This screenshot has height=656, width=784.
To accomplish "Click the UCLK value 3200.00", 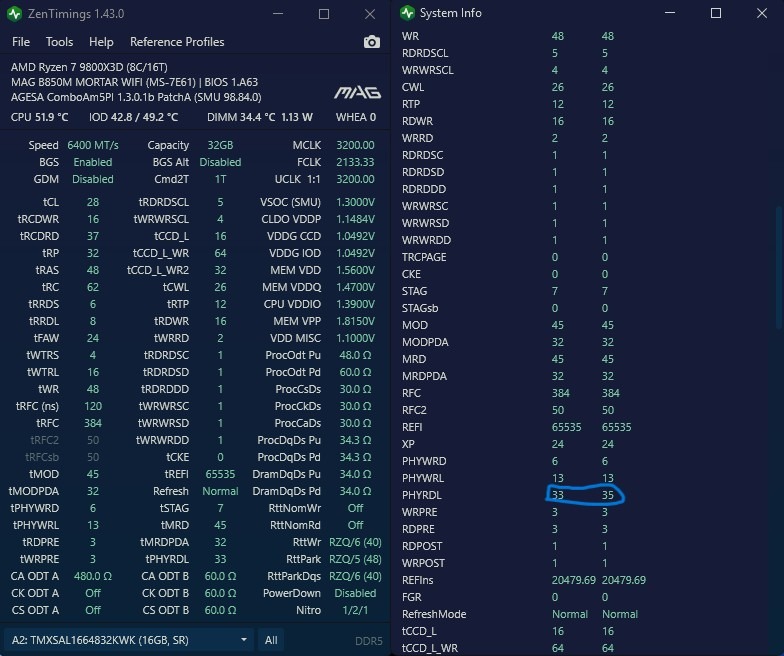I will pyautogui.click(x=356, y=179).
